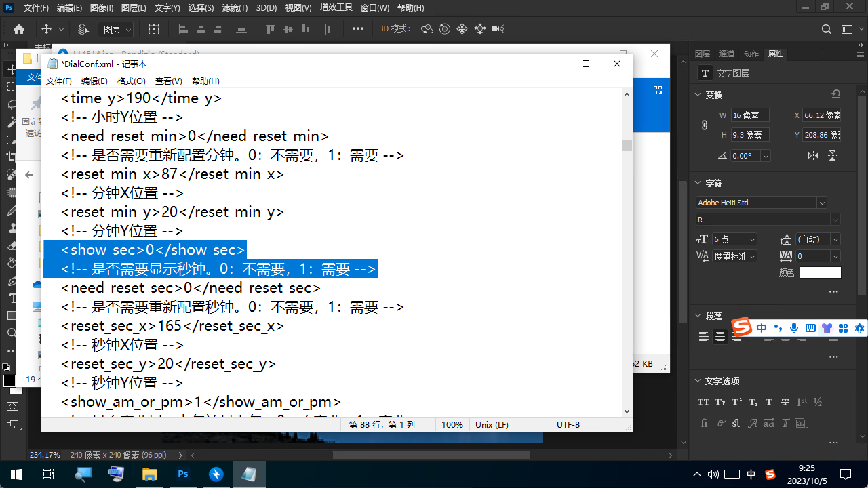
Task: Select center text paragraph alignment
Action: [x=720, y=337]
